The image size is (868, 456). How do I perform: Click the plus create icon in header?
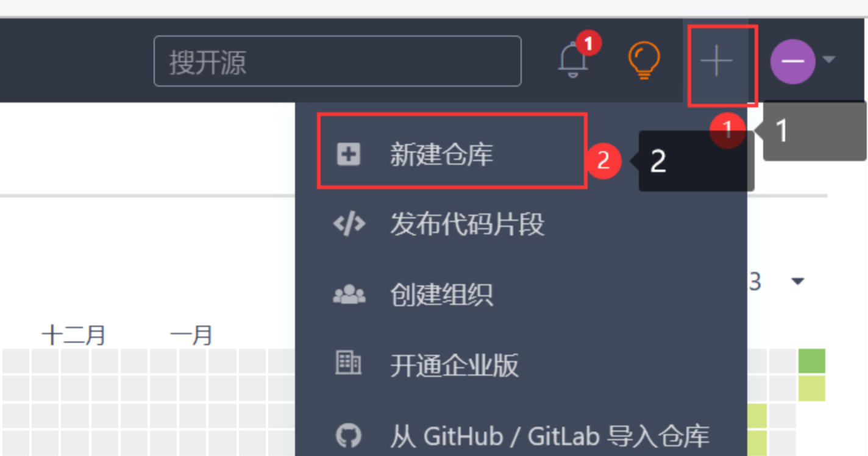coord(716,61)
